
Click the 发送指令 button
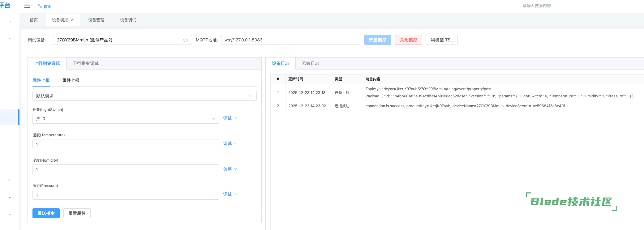(x=46, y=213)
